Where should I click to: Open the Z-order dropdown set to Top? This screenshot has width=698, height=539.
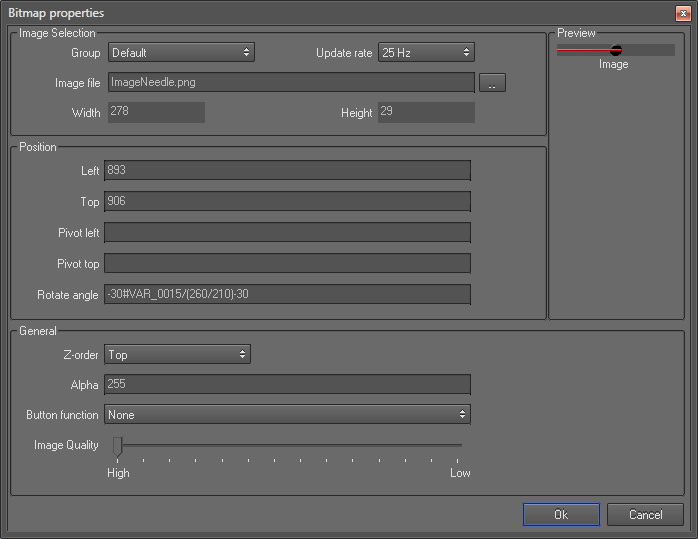point(177,354)
